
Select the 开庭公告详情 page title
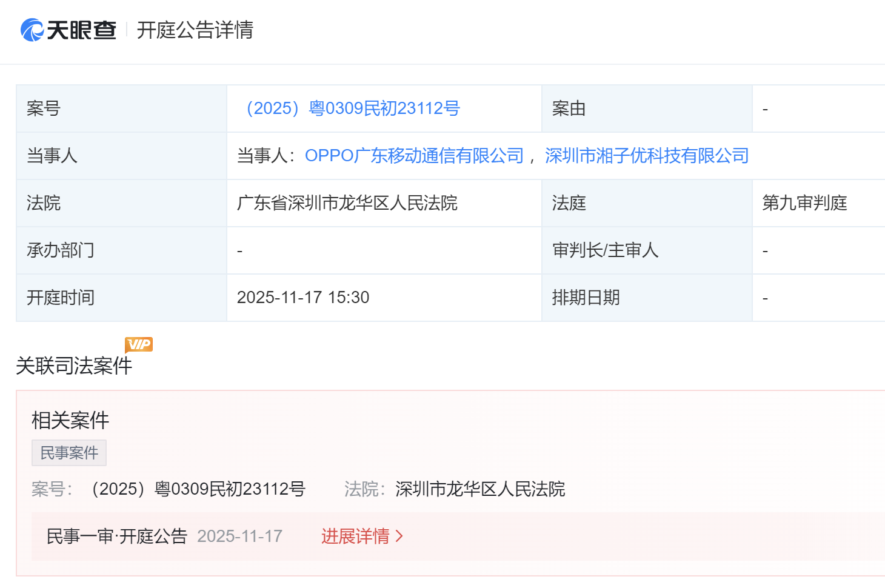click(x=195, y=30)
